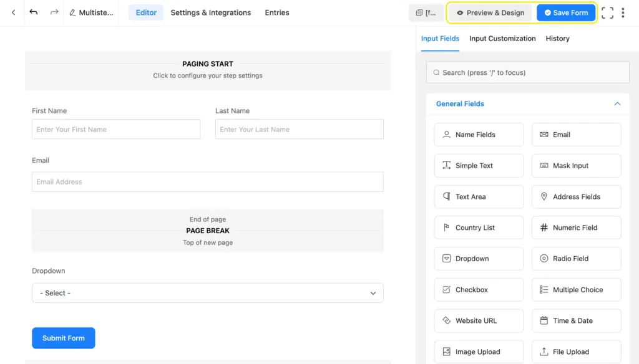Click the redo arrow icon
Image resolution: width=639 pixels, height=364 pixels.
(x=54, y=12)
